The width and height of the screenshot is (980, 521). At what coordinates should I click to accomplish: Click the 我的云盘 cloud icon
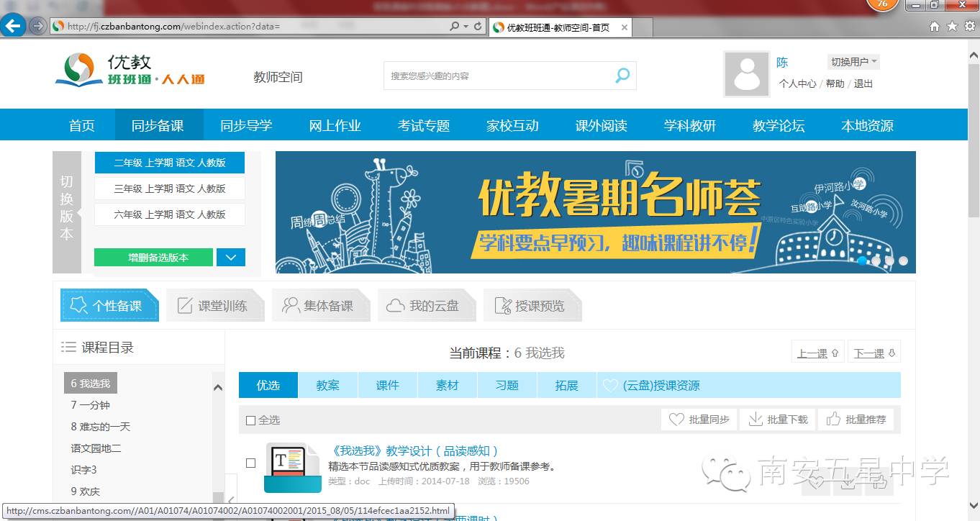(395, 306)
